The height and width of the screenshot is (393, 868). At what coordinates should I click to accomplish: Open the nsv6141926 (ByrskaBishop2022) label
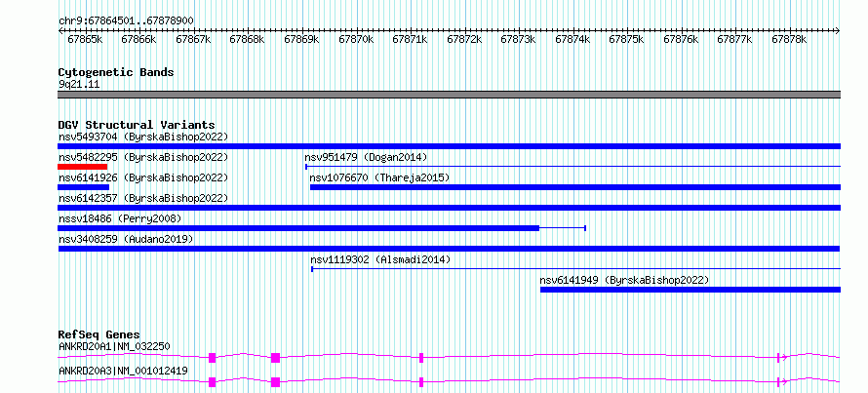coord(143,177)
